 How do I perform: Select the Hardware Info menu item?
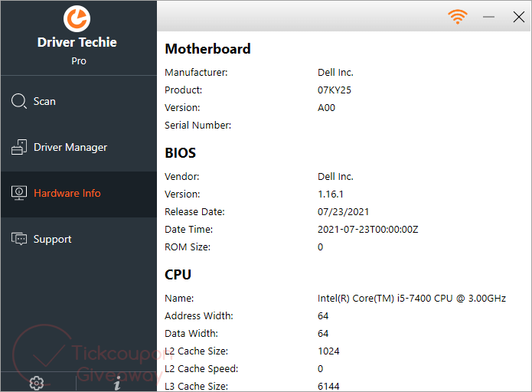pos(79,194)
